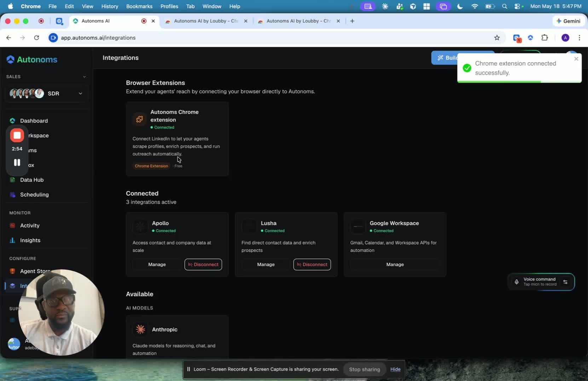Viewport: 588px width, 381px height.
Task: Open the SDR team dropdown
Action: pyautogui.click(x=46, y=94)
